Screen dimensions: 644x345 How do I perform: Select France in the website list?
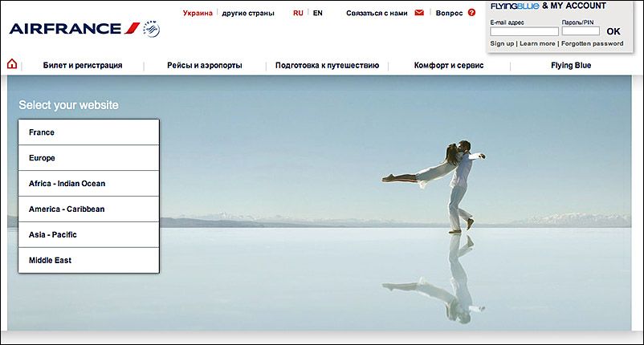[88, 132]
